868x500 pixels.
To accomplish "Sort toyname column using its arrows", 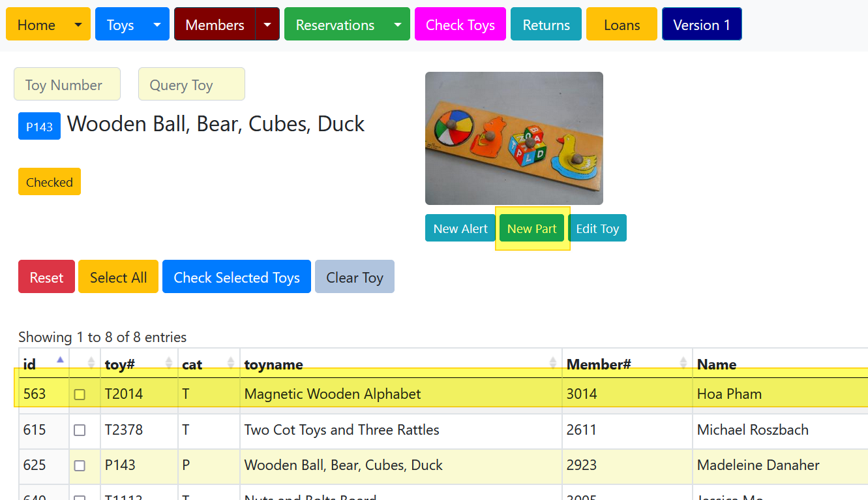I will (553, 363).
